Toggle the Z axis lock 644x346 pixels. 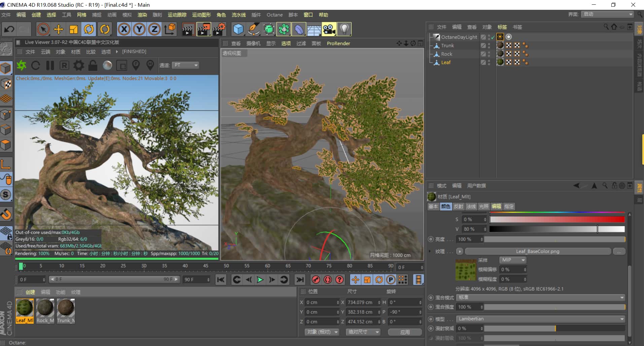pos(154,29)
